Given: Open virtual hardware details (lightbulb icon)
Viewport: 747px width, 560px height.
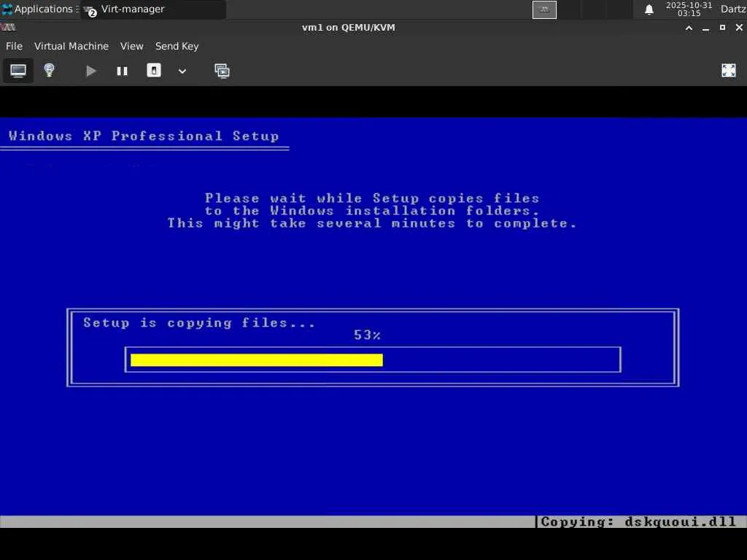Looking at the screenshot, I should pyautogui.click(x=49, y=71).
